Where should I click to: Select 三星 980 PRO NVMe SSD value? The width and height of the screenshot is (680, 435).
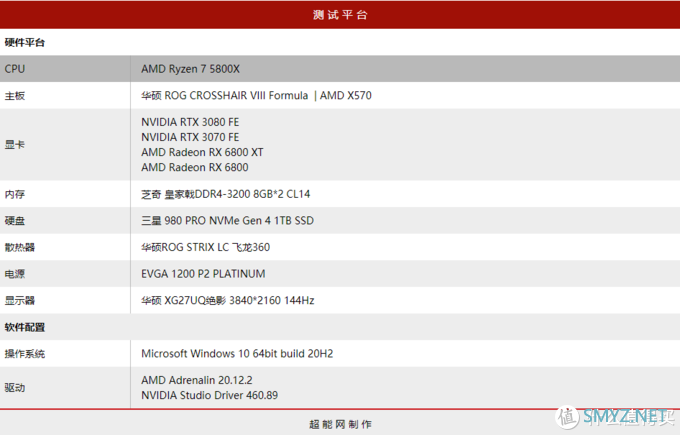227,220
